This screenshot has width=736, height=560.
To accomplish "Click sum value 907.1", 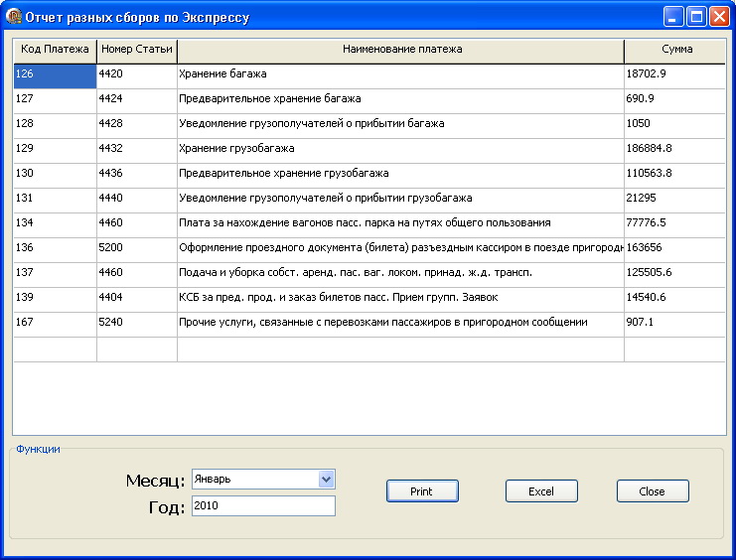I will click(x=674, y=323).
